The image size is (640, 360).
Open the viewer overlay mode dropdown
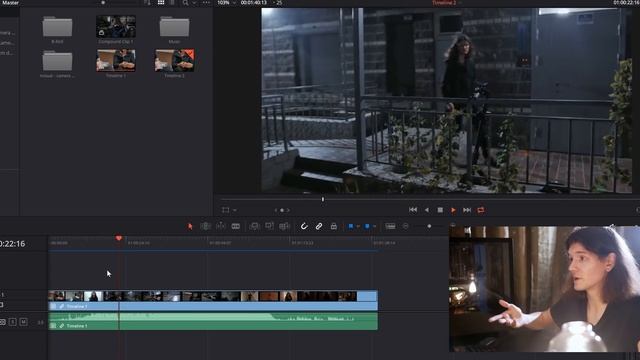pyautogui.click(x=235, y=210)
